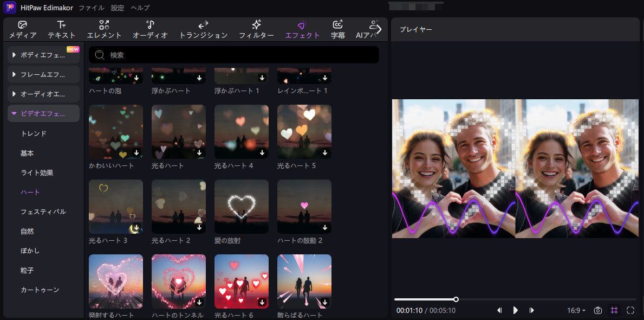Screen dimensions: 644x320
Task: Show more tabs with the right chevron arrow
Action: [x=379, y=30]
